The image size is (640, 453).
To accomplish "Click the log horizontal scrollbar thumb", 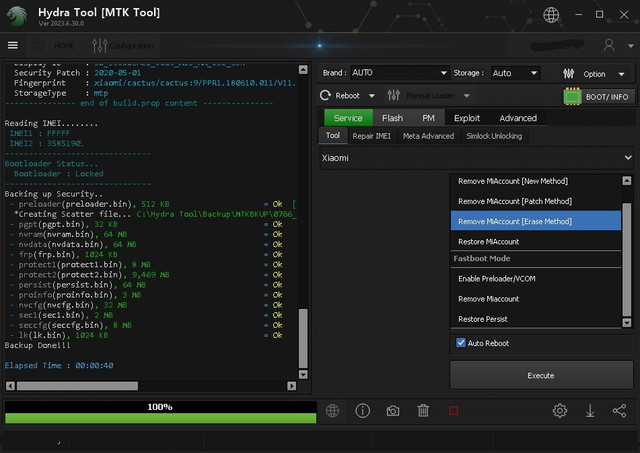I will coord(77,386).
